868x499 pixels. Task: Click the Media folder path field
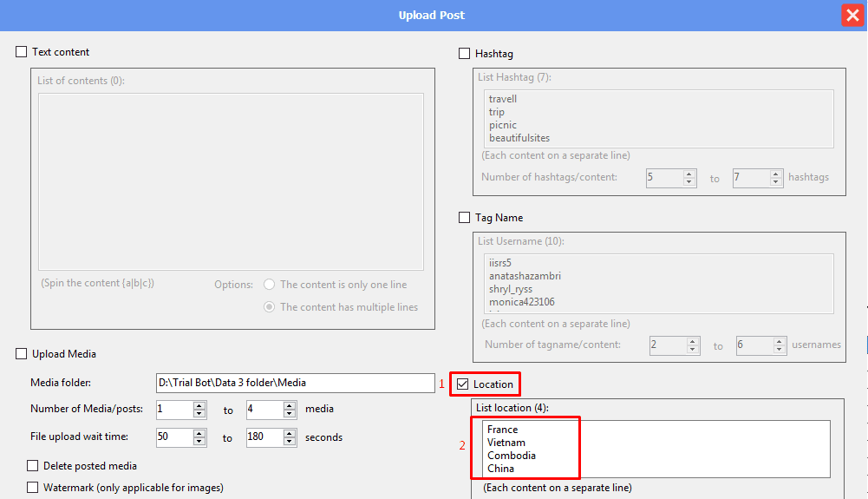click(x=295, y=383)
